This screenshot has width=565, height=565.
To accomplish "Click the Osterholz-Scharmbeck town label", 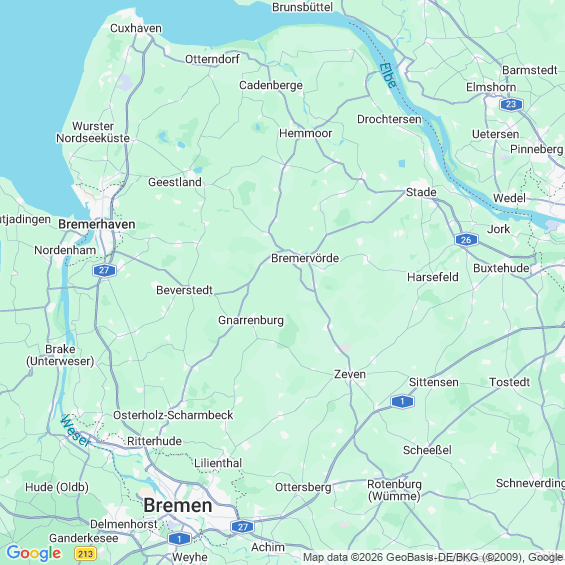I will [173, 415].
